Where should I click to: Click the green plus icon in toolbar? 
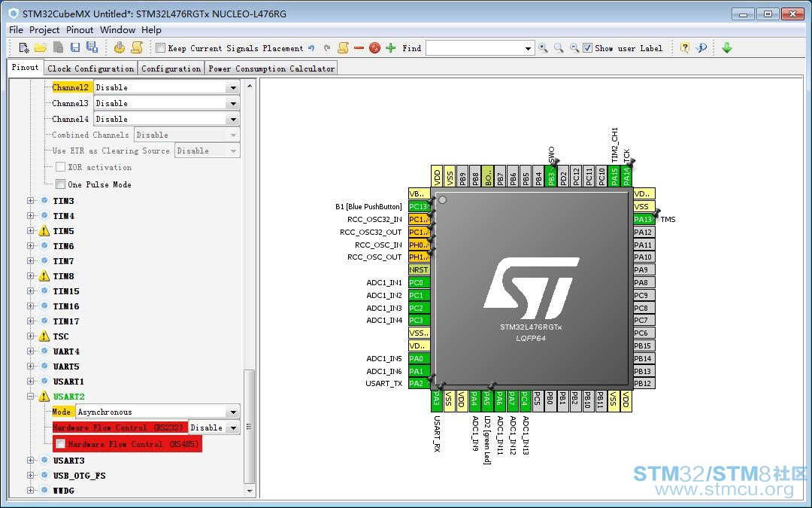(x=391, y=48)
